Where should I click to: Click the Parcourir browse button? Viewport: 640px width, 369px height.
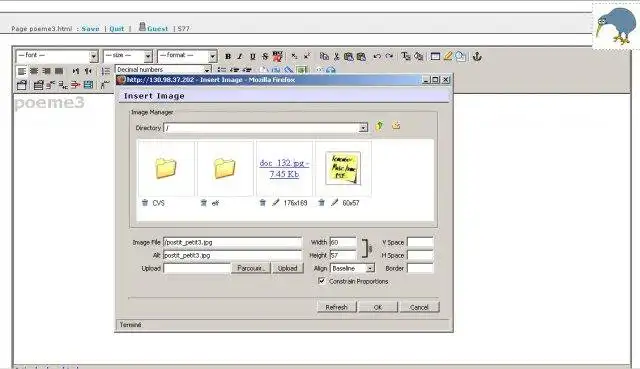(x=251, y=268)
